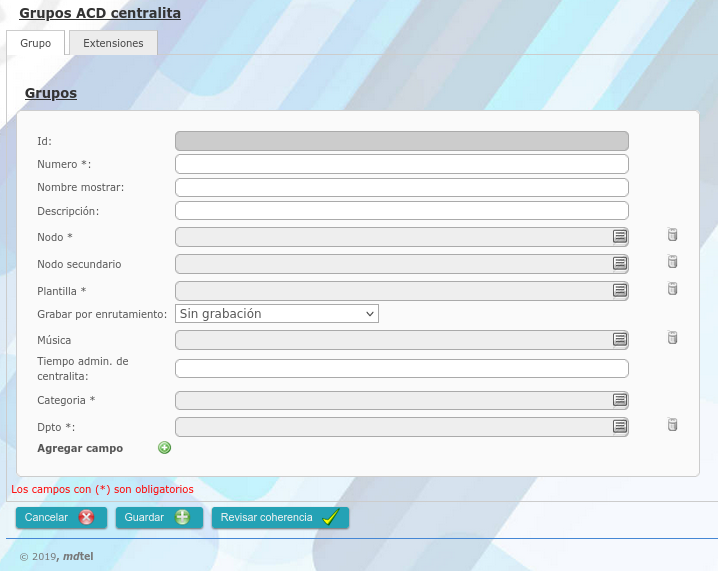Open the Nodo secundario list icon
The width and height of the screenshot is (718, 571).
(x=620, y=264)
